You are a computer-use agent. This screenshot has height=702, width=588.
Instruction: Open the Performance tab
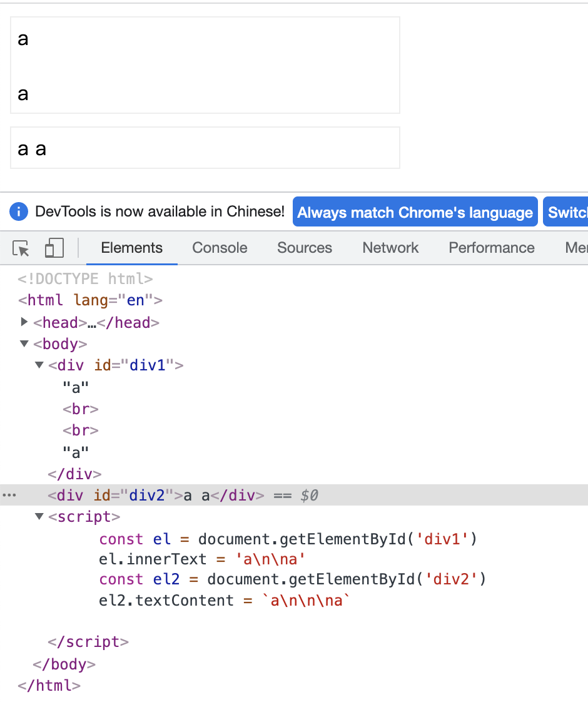click(x=491, y=248)
